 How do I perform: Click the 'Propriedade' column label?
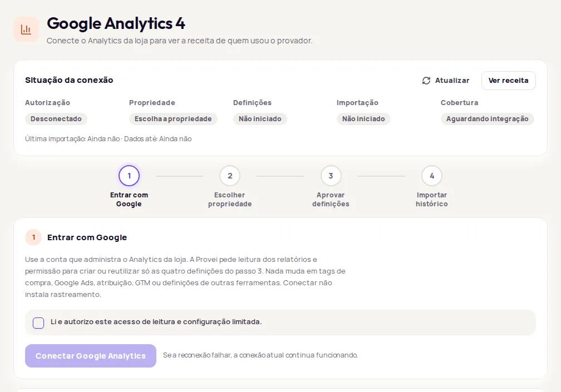(152, 102)
